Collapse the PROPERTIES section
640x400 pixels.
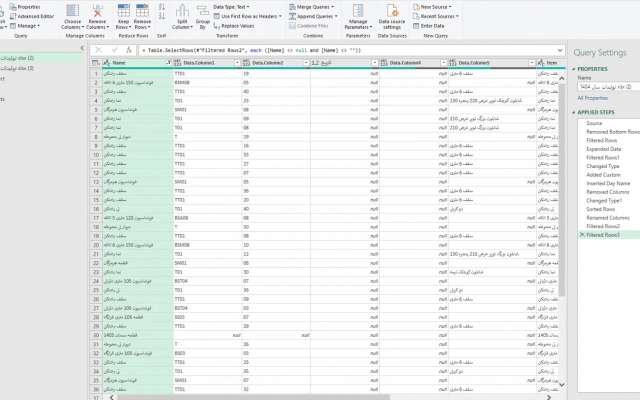574,69
